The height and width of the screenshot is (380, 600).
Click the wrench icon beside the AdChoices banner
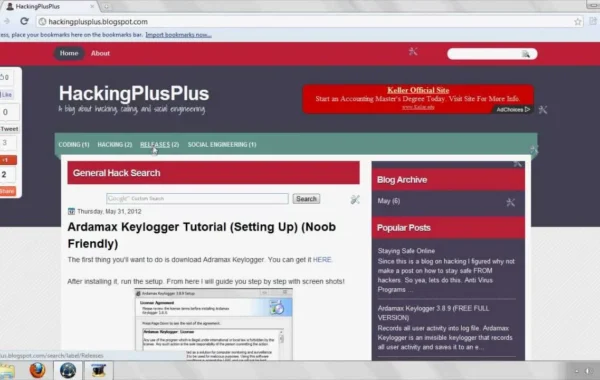click(543, 110)
